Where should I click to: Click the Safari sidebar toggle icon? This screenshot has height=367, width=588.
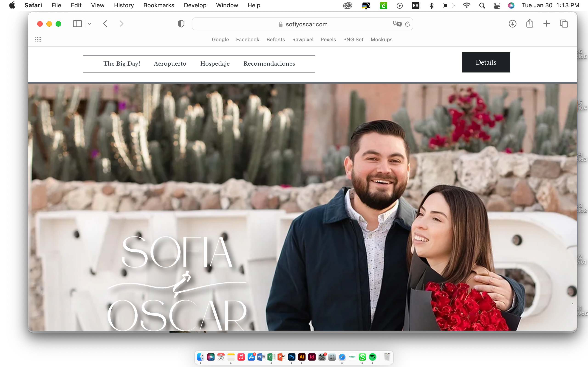(x=77, y=24)
